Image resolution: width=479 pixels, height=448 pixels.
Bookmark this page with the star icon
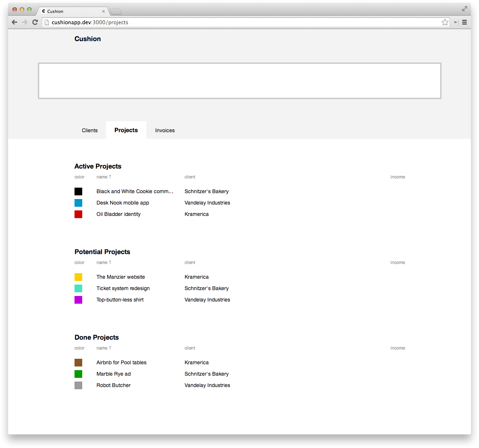(445, 22)
